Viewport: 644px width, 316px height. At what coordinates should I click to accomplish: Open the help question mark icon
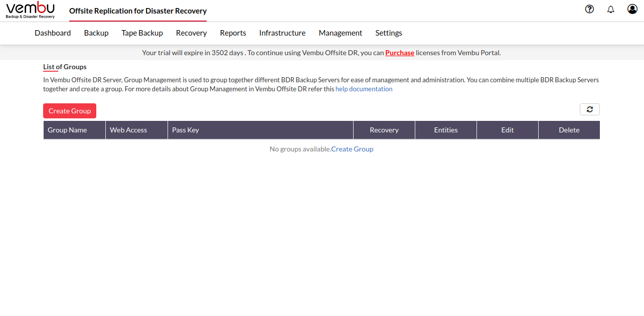[x=589, y=9]
